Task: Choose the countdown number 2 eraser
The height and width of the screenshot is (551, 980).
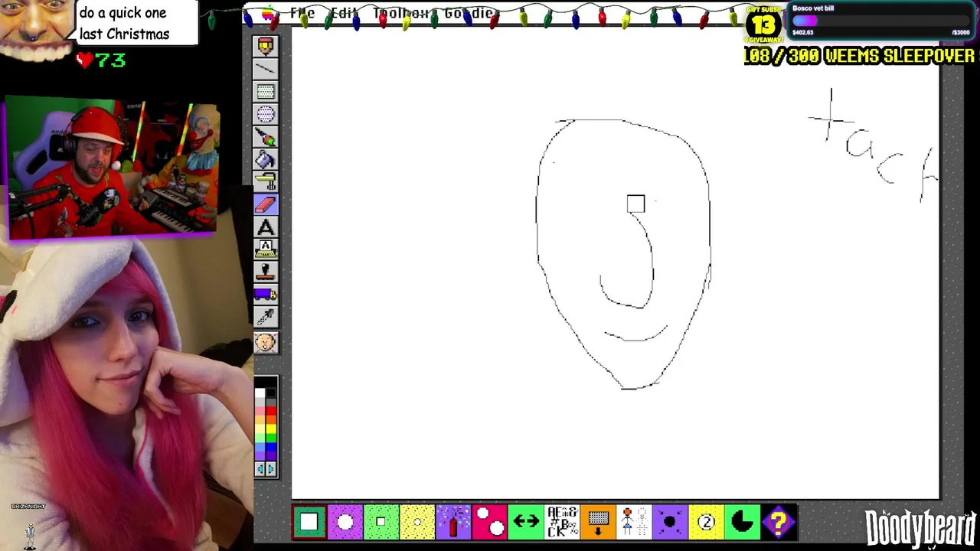Action: pos(706,523)
